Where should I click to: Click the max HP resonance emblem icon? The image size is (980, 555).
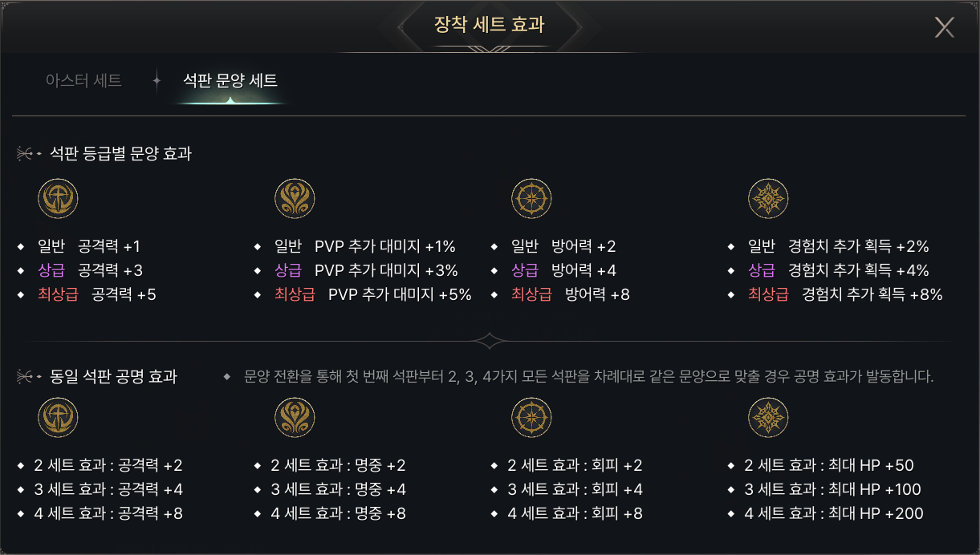point(768,418)
